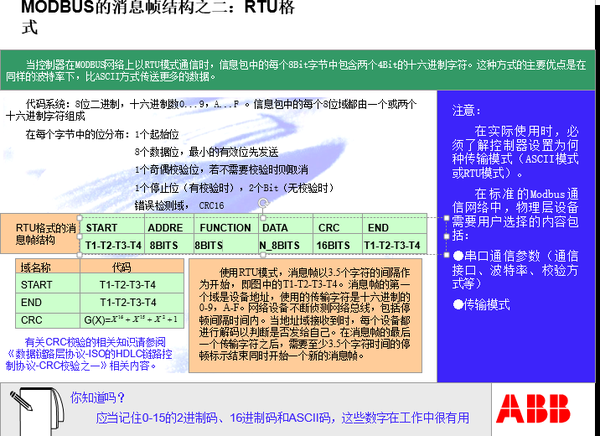Click the orange 'RTU格式的消息帧结构' label cell

(40, 234)
